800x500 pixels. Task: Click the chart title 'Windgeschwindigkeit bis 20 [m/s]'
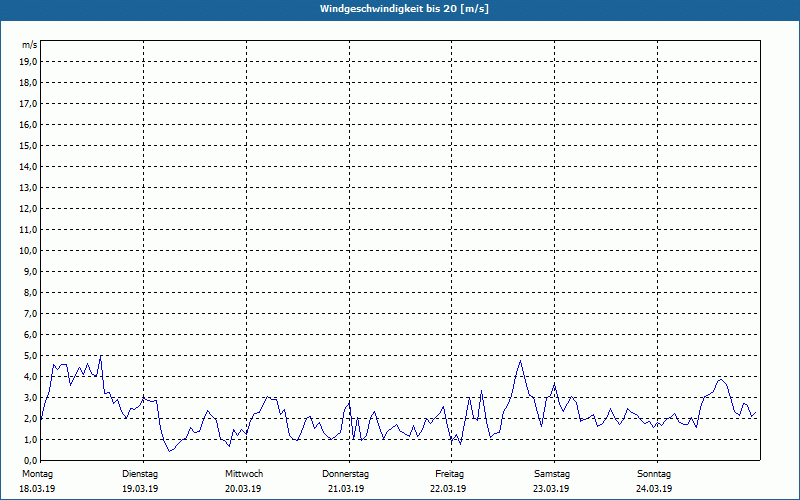(x=404, y=9)
